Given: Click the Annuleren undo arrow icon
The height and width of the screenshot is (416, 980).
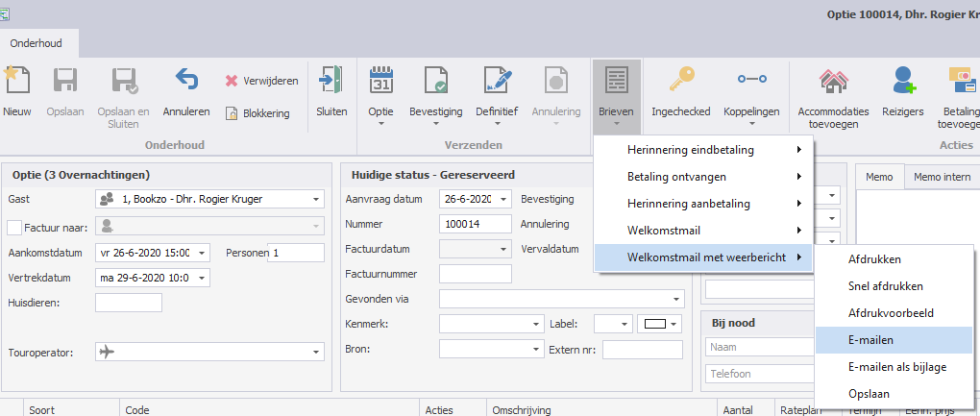Looking at the screenshot, I should pyautogui.click(x=186, y=80).
